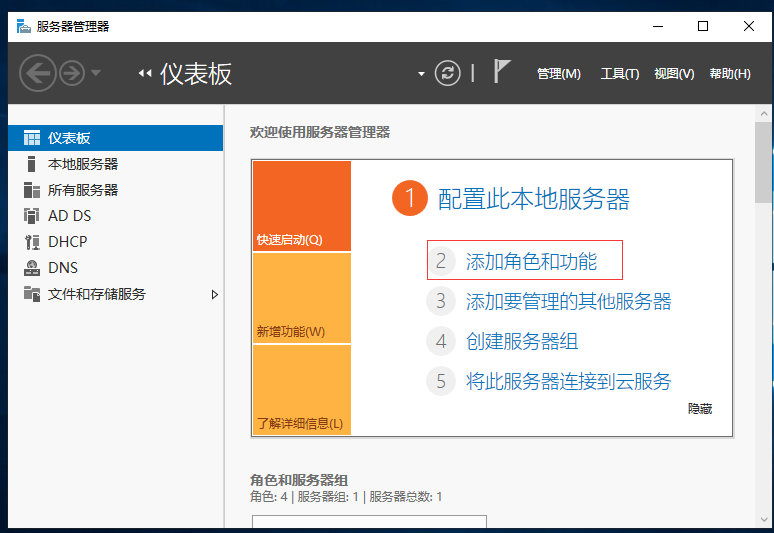Open the AD DS role page
The image size is (774, 533).
point(116,216)
